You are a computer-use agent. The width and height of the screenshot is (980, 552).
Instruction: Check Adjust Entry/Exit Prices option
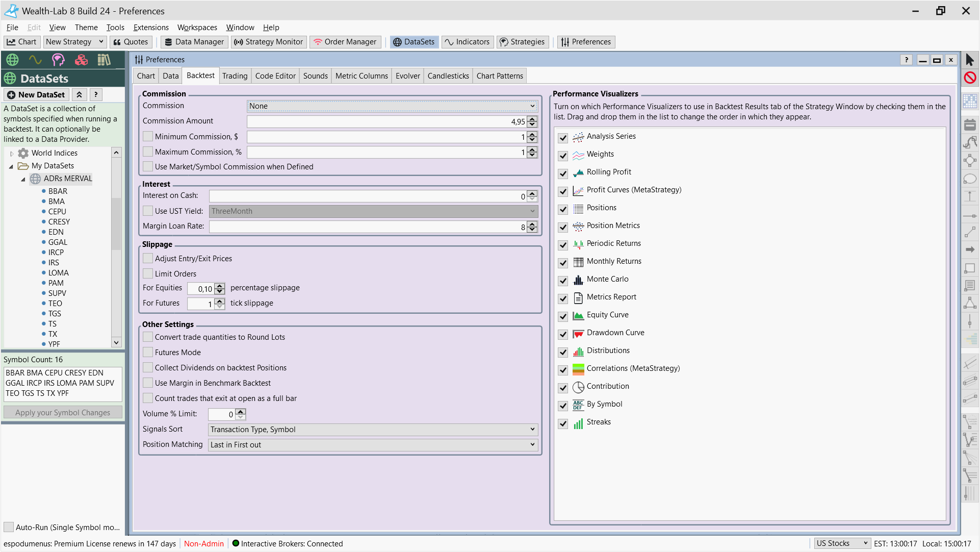coord(148,259)
